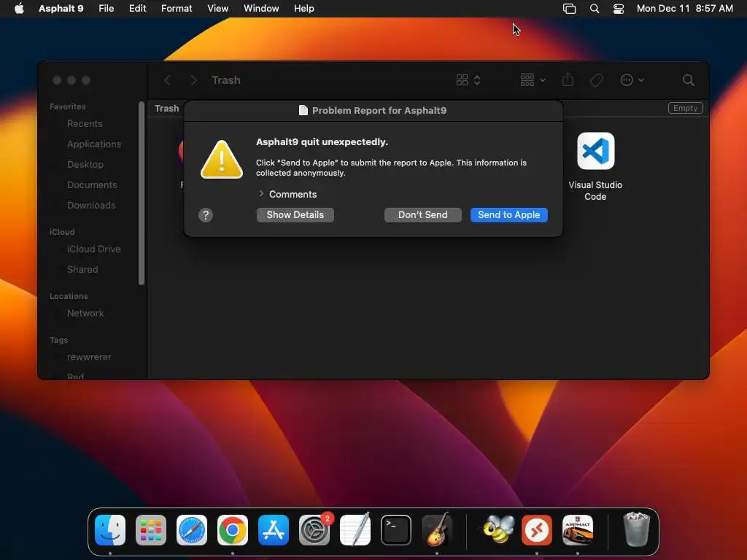747x560 pixels.
Task: Search in the Finder window
Action: click(x=688, y=80)
